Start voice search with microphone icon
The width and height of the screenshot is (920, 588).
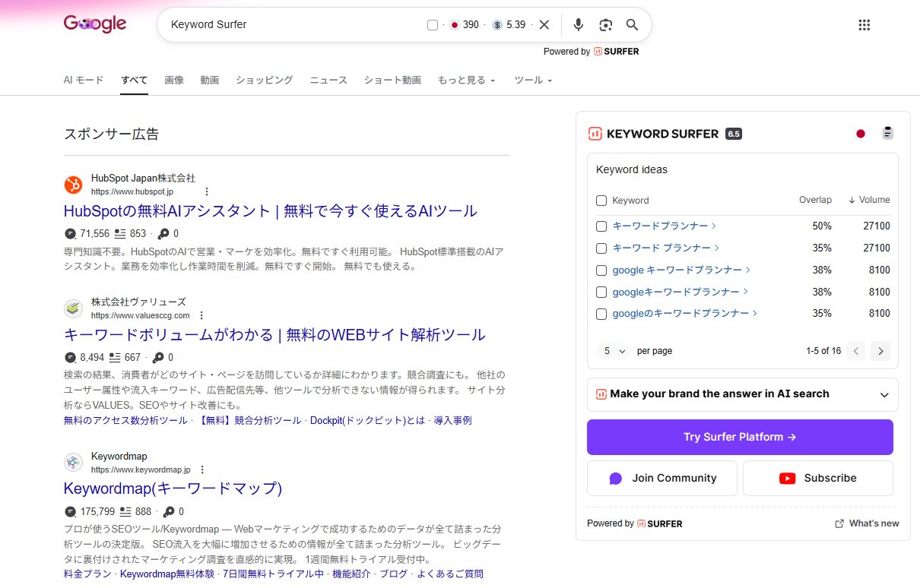pyautogui.click(x=579, y=25)
